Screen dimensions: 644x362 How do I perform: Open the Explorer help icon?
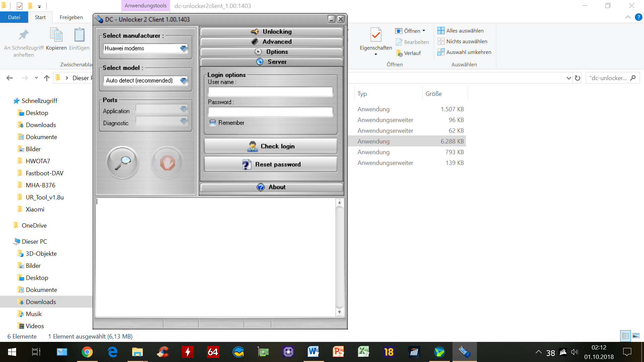638,17
